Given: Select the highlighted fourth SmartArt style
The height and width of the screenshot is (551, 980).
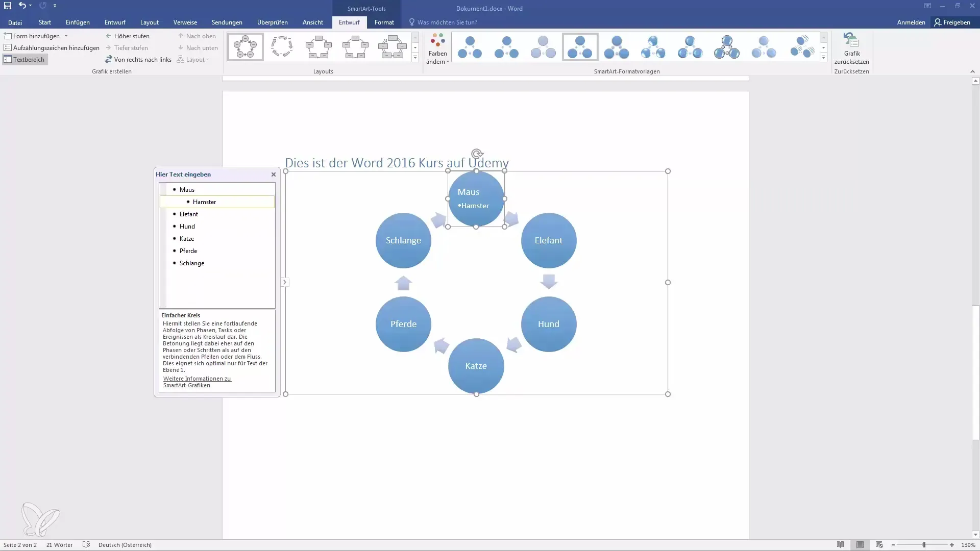Looking at the screenshot, I should coord(580,47).
